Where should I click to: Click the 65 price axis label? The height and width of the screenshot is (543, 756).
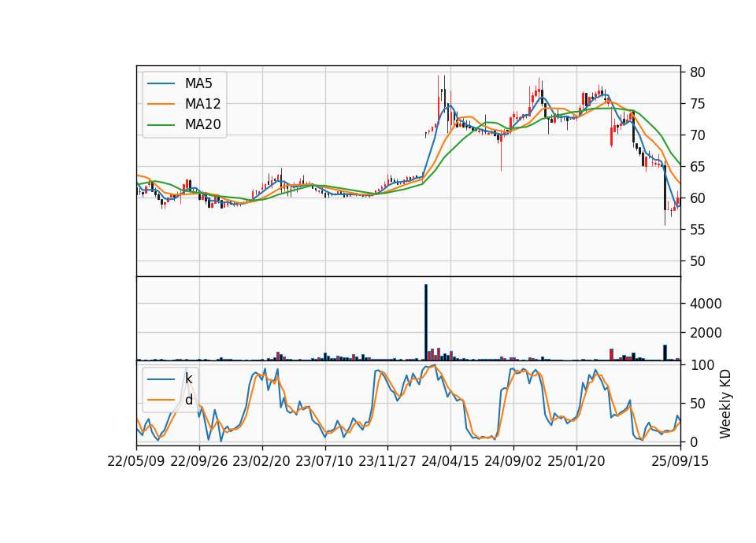tap(697, 167)
